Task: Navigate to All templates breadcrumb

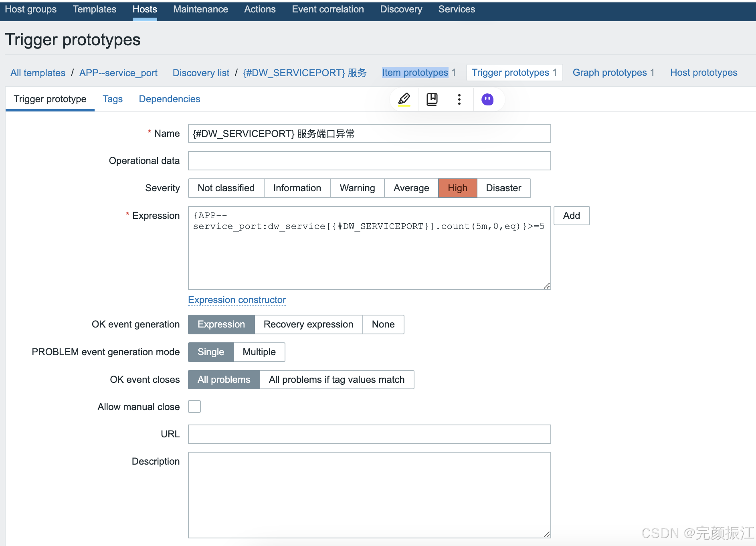Action: 38,73
